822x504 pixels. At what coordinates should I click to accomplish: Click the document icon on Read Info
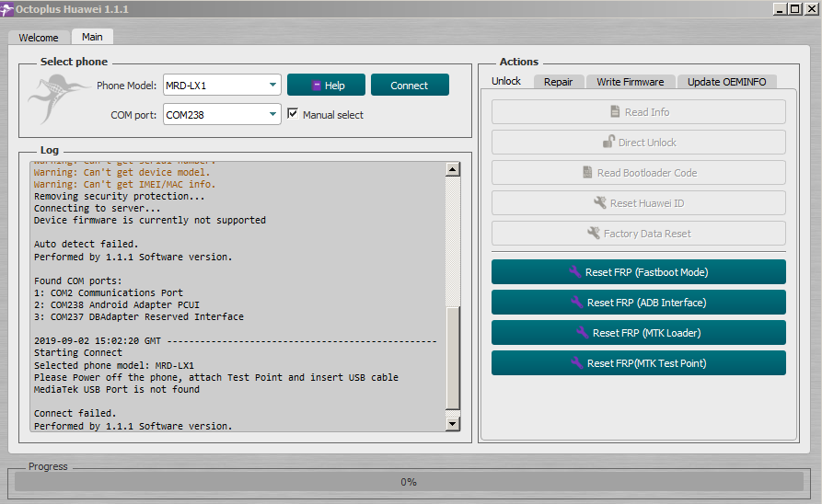(615, 111)
